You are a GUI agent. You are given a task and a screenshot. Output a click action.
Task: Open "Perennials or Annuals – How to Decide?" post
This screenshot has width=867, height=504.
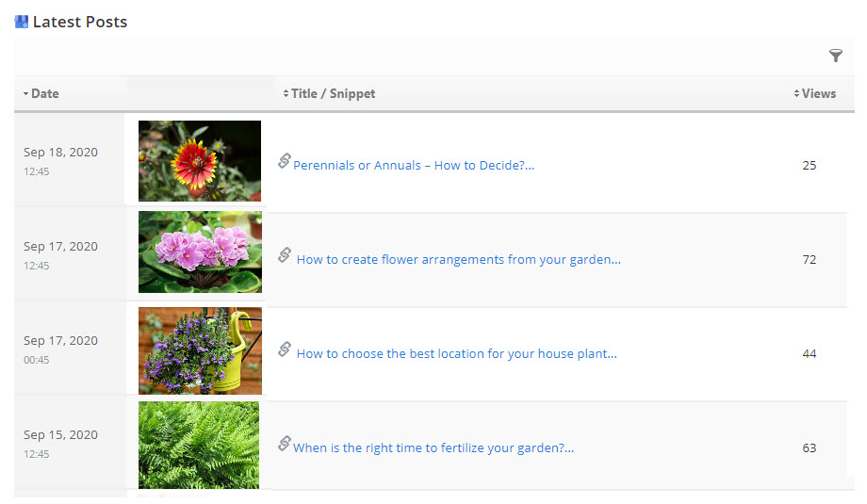click(414, 166)
